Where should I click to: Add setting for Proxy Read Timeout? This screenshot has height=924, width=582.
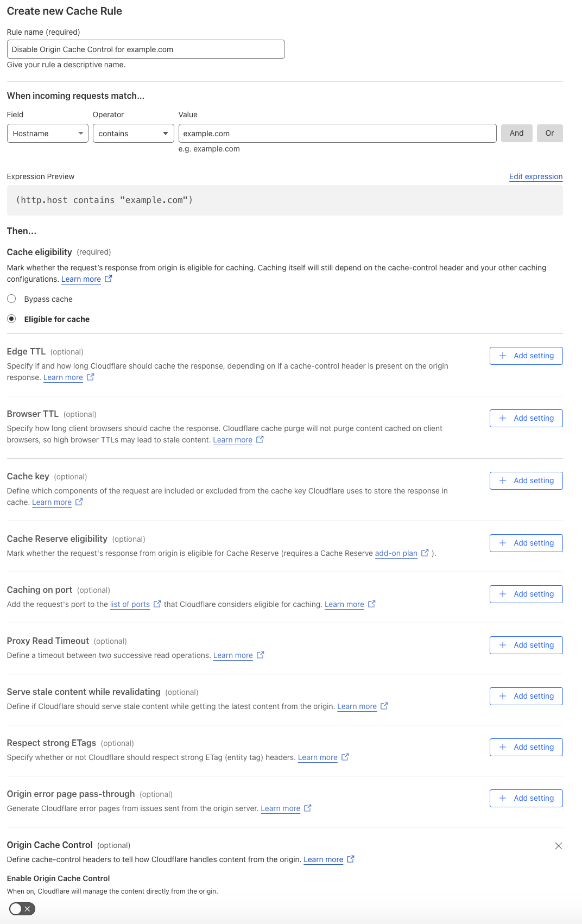tap(526, 645)
